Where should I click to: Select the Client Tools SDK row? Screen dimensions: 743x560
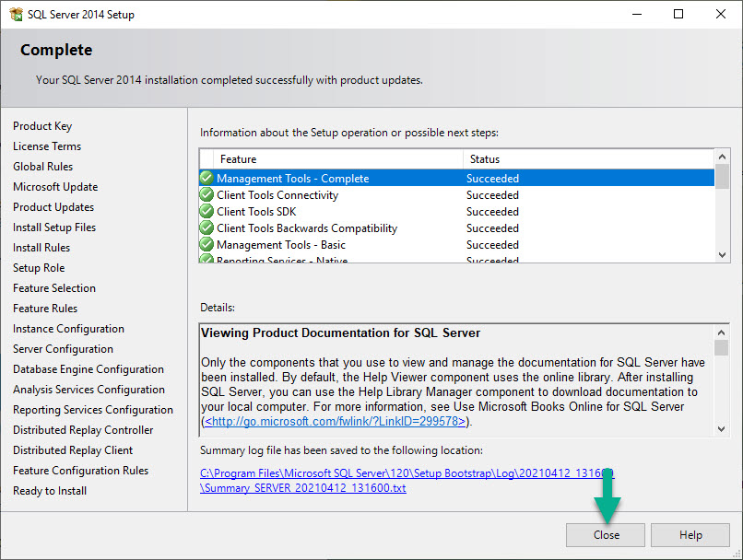[457, 211]
